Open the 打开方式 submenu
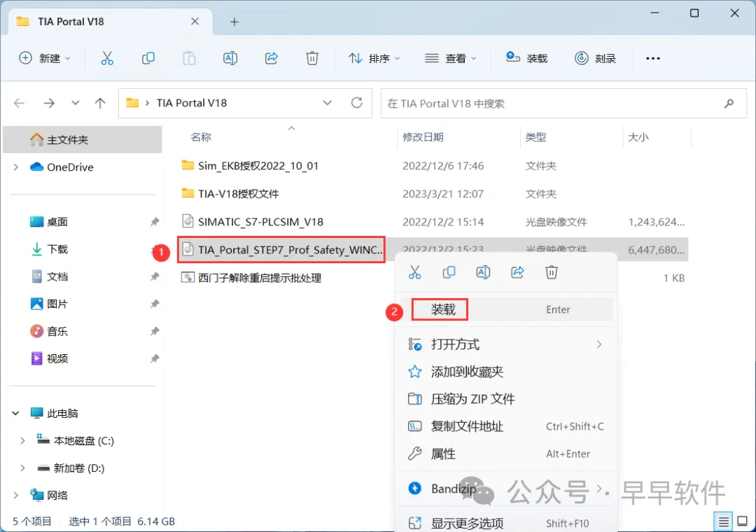Viewport: 756px width, 532px height. 506,344
